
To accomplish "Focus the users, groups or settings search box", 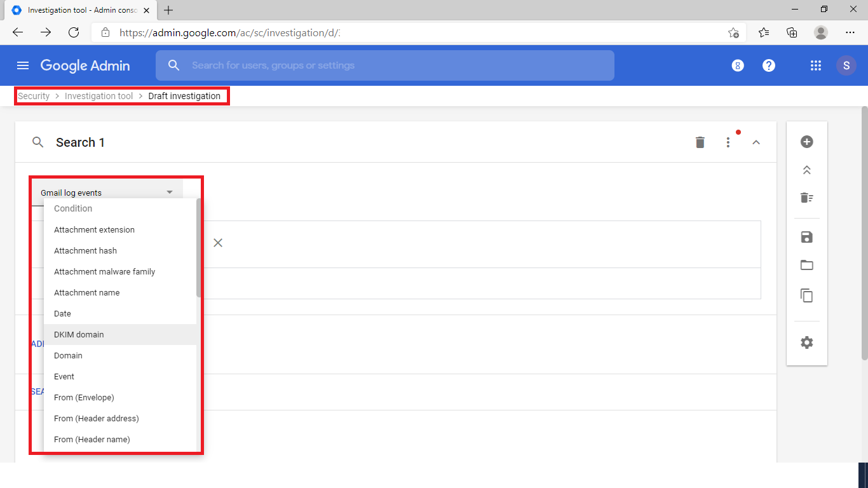I will pyautogui.click(x=384, y=65).
